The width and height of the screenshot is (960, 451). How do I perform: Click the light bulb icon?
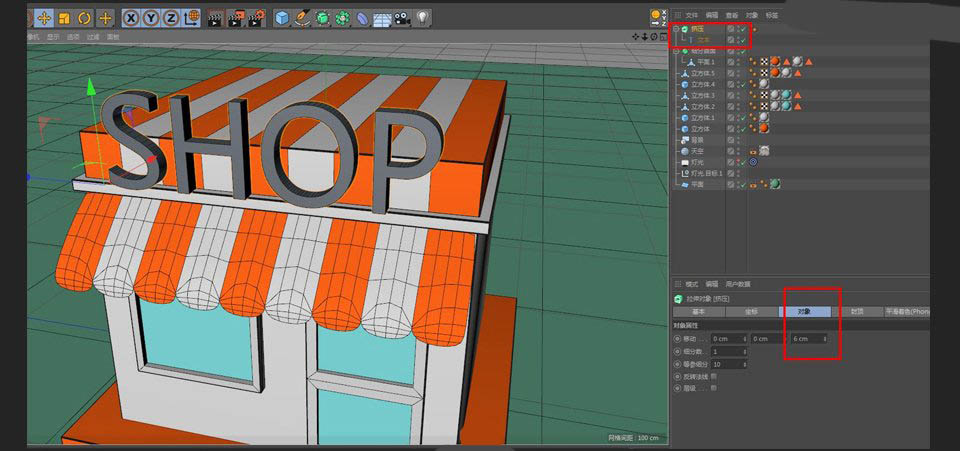[423, 18]
